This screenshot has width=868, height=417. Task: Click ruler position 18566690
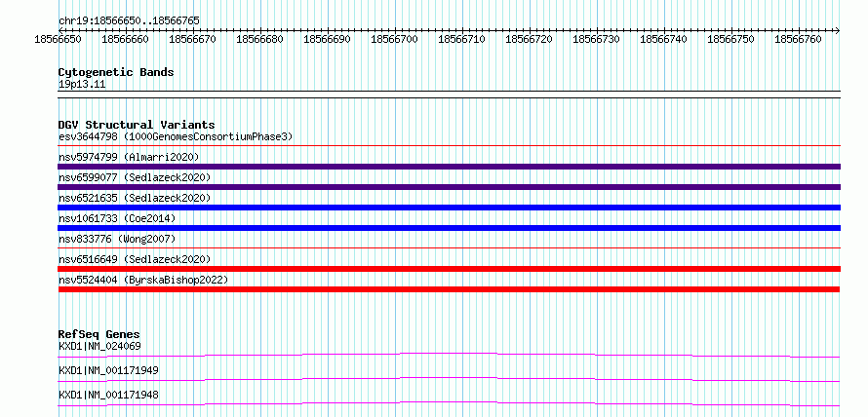click(327, 39)
